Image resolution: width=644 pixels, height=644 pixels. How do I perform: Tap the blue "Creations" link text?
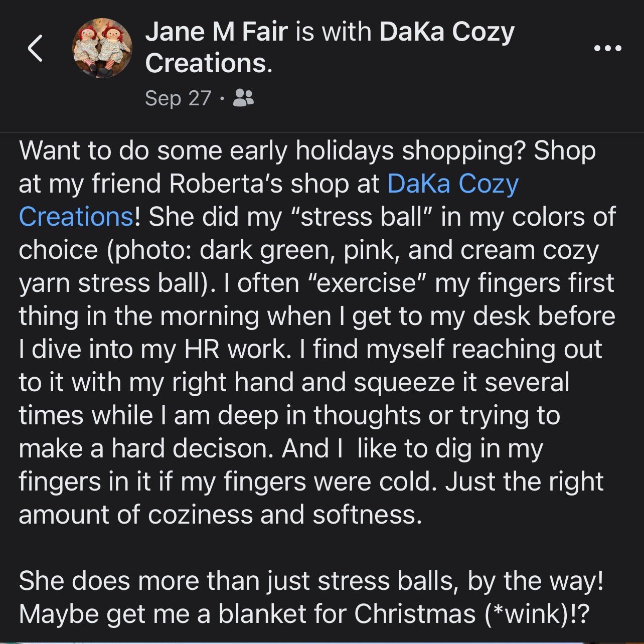[x=76, y=217]
